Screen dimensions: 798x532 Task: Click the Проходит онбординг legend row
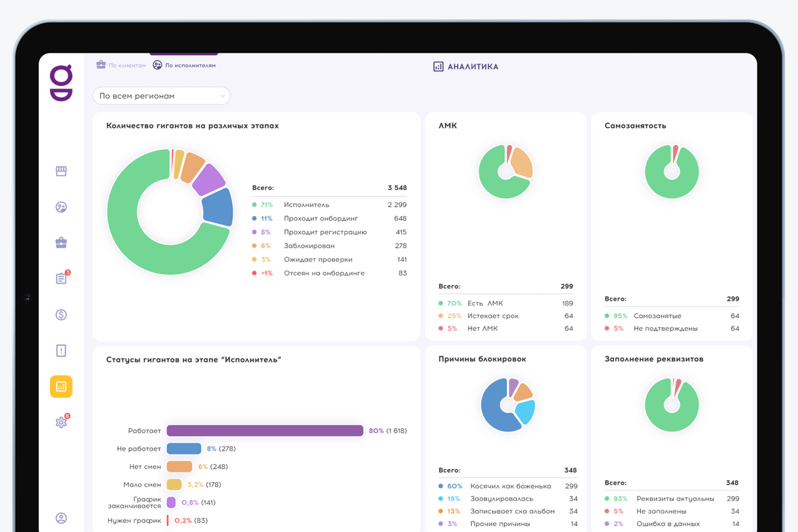click(x=329, y=219)
